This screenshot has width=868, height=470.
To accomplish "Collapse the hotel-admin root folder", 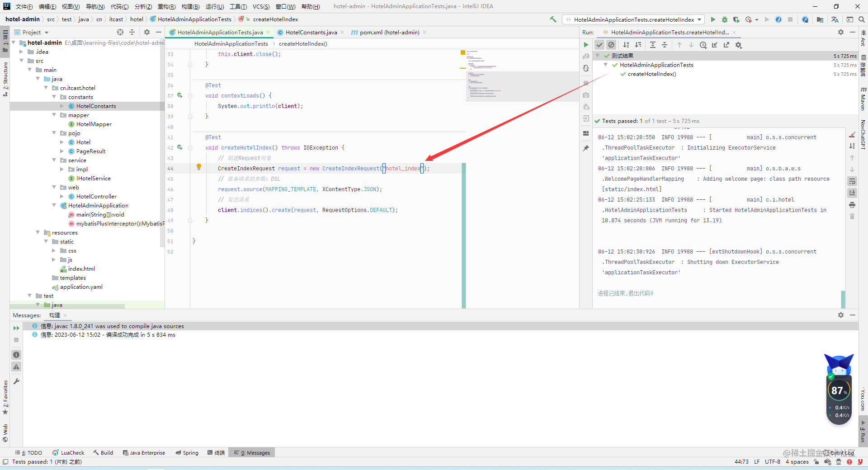I will [14, 42].
